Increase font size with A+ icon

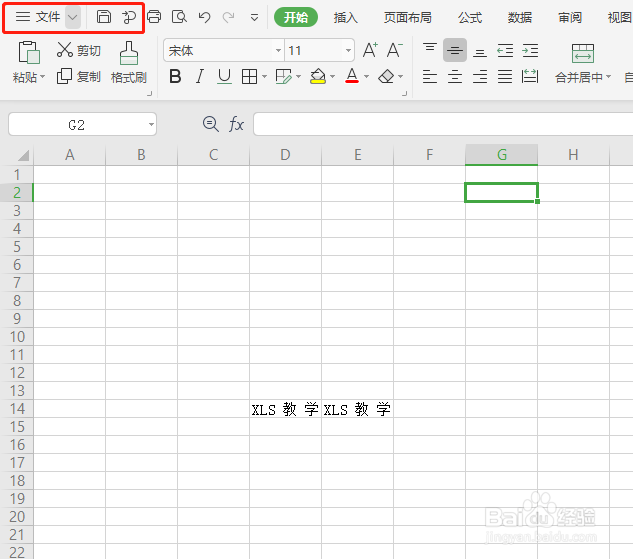coord(370,50)
